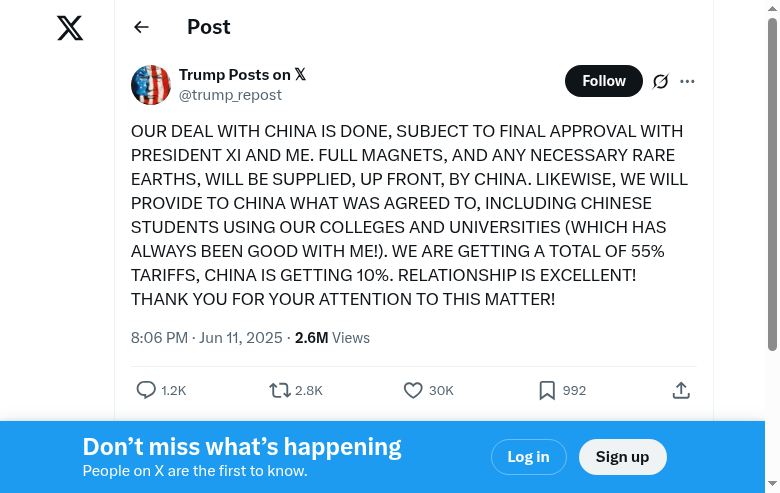Screen dimensions: 780x493
Task: Click the @trump_repost handle
Action: pos(230,95)
